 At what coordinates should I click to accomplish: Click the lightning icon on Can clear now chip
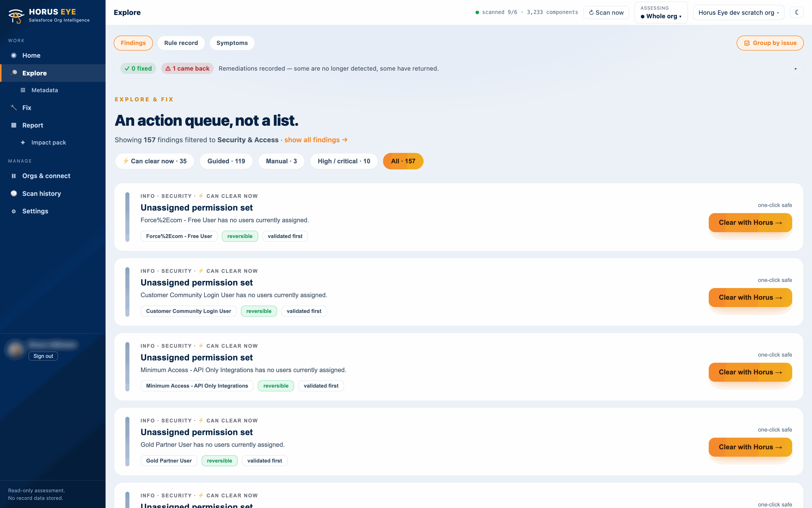click(126, 161)
